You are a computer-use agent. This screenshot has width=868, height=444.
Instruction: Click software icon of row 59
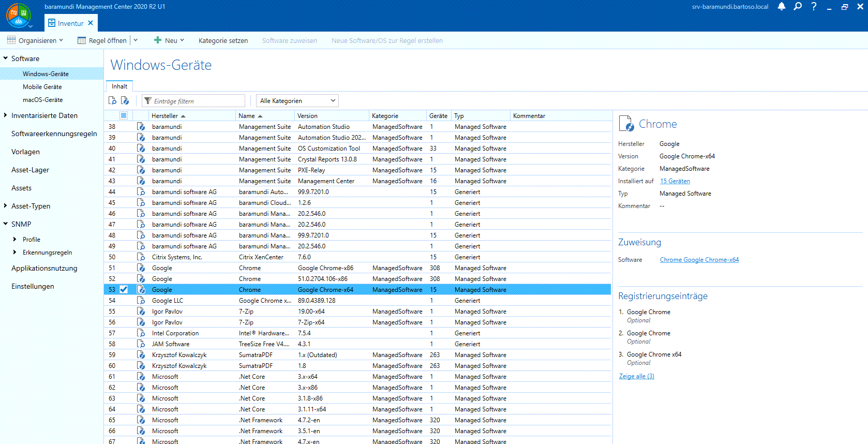click(x=141, y=355)
